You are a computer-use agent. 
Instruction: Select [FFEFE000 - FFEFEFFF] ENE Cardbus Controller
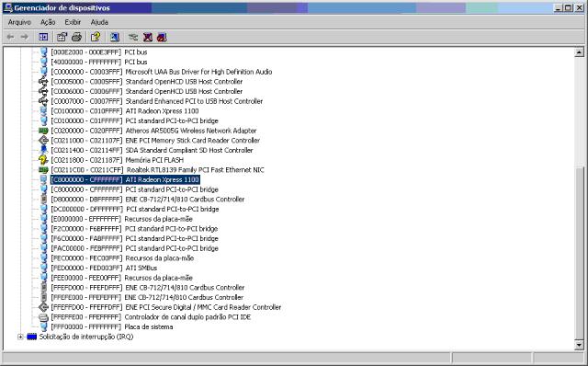147,297
